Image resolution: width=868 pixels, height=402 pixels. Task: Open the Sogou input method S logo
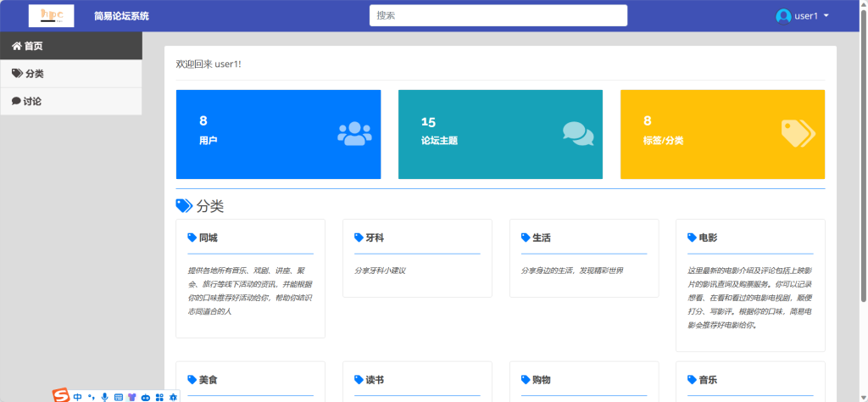tap(61, 395)
